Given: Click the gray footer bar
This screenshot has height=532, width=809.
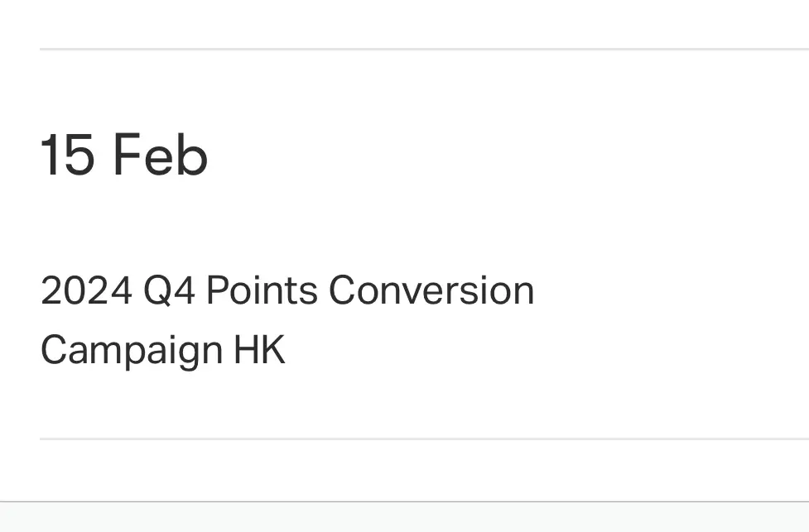Looking at the screenshot, I should click(404, 517).
